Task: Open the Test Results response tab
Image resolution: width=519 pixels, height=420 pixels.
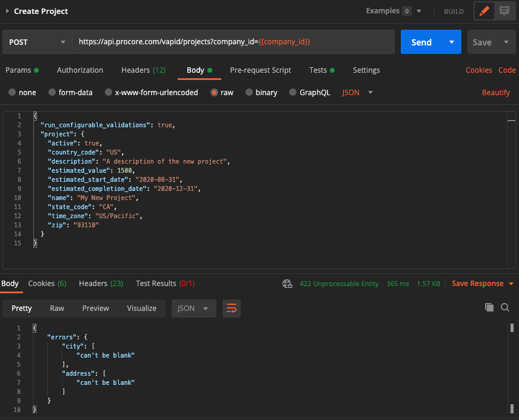Action: click(x=165, y=284)
